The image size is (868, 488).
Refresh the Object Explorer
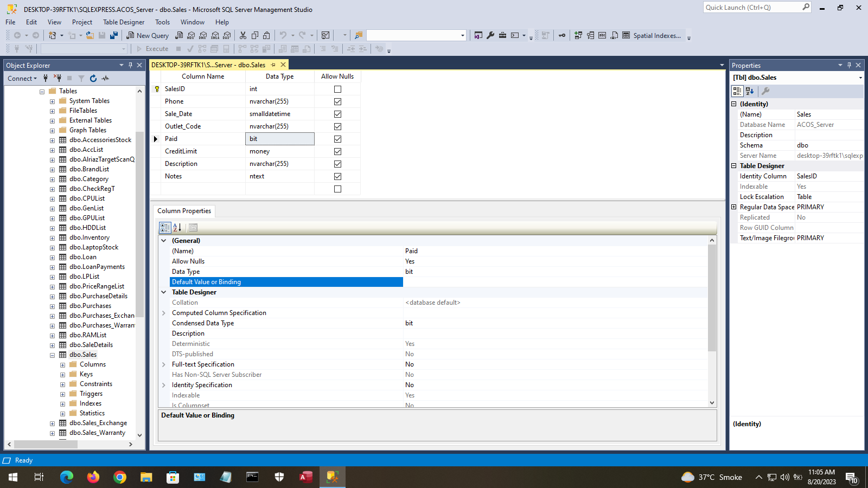93,78
